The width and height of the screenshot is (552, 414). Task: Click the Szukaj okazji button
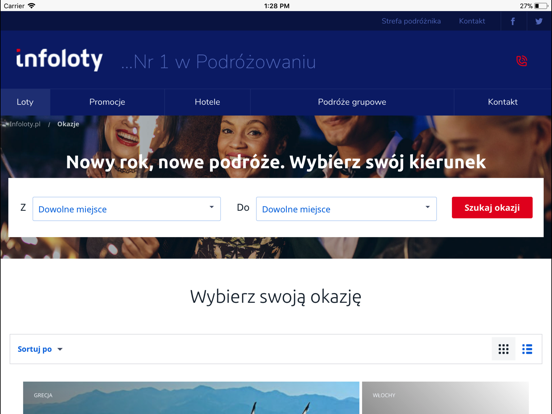(x=492, y=208)
